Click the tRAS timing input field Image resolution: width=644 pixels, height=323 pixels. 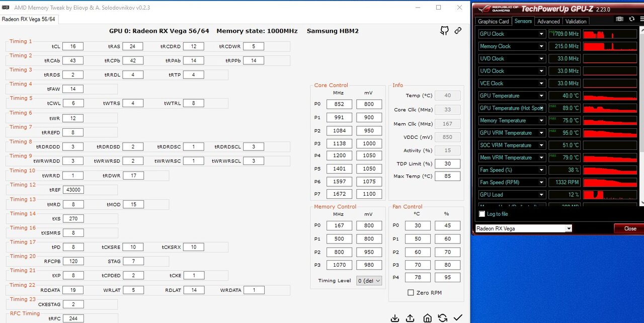(132, 46)
